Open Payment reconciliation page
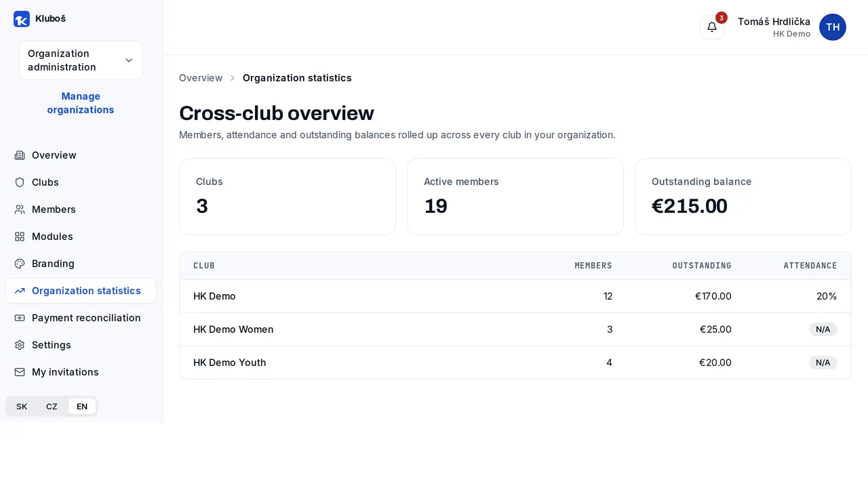The width and height of the screenshot is (868, 488). [x=81, y=318]
